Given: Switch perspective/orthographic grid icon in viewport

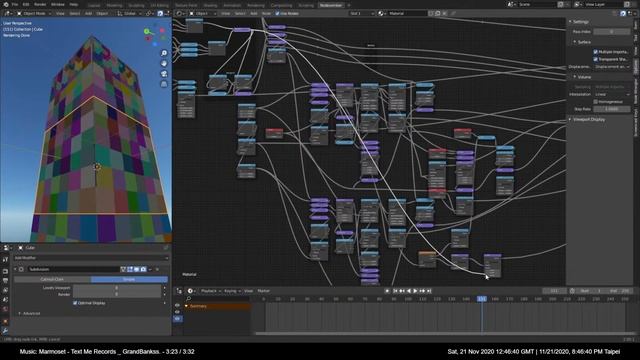Looking at the screenshot, I should click(164, 84).
